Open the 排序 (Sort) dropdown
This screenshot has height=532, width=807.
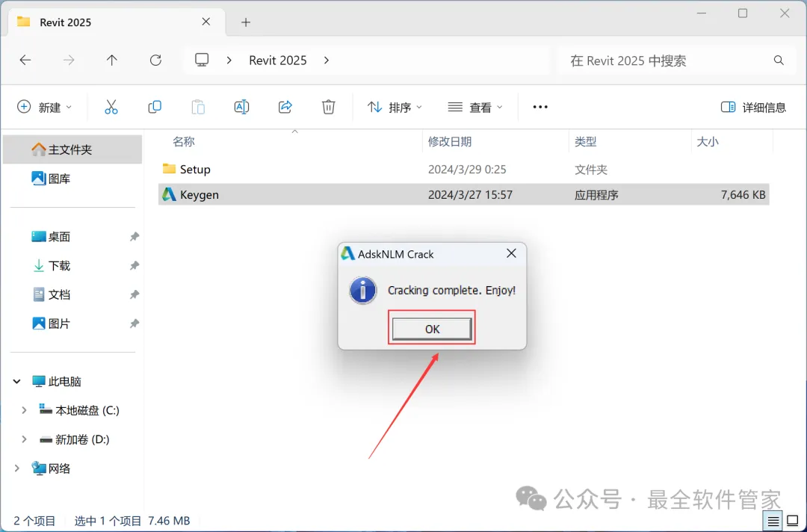395,107
